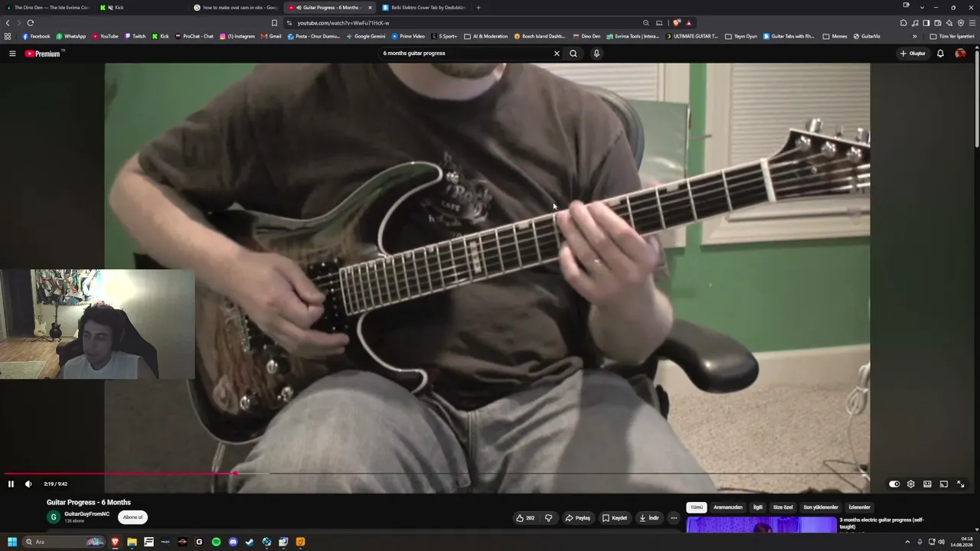
Task: Open the YouTube hamburger guide menu
Action: click(12, 54)
